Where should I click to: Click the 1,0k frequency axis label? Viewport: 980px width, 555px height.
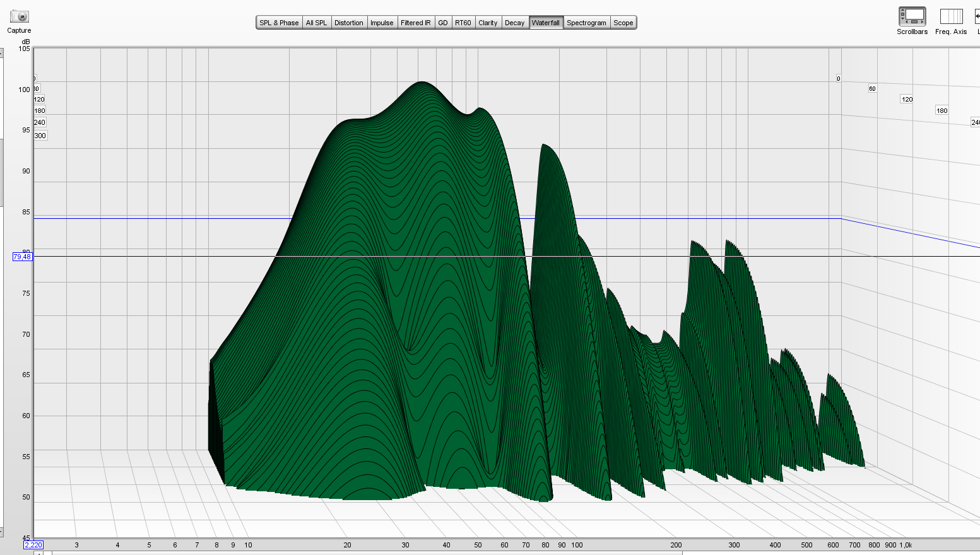pyautogui.click(x=906, y=545)
